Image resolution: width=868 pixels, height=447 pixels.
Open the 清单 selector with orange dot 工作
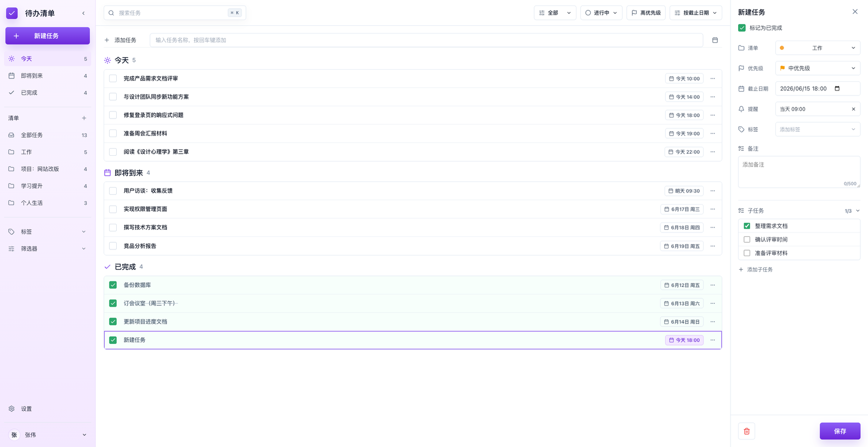(818, 48)
